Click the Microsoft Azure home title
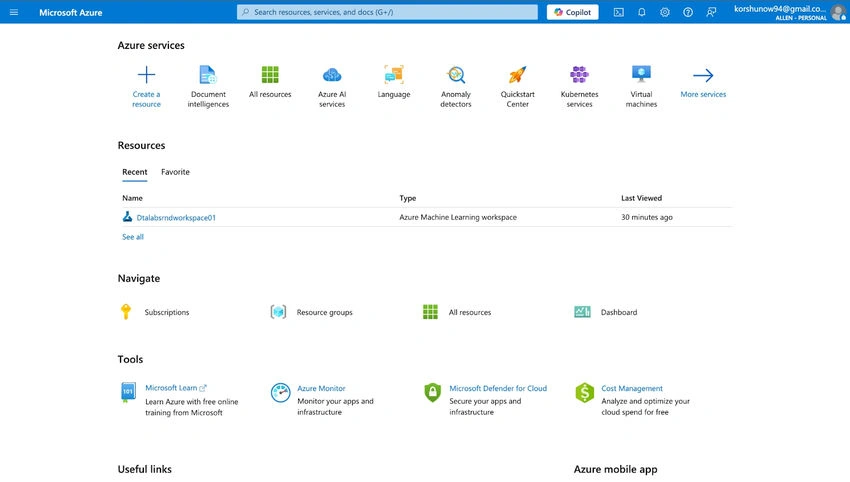 [70, 12]
